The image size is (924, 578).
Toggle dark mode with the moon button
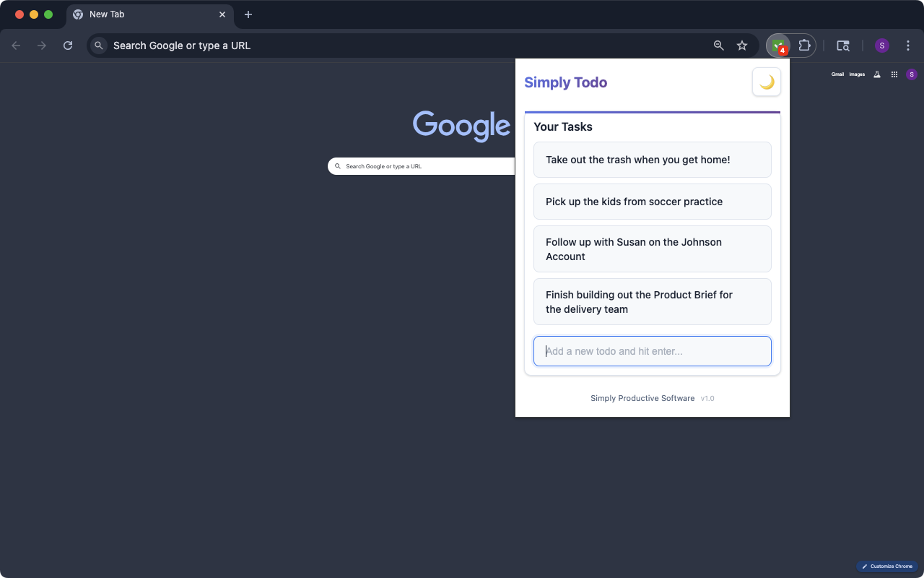[x=767, y=82]
